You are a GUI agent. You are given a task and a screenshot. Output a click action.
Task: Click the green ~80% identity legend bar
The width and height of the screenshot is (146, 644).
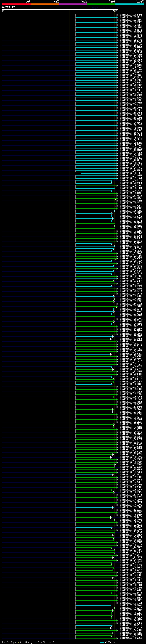point(101,4)
